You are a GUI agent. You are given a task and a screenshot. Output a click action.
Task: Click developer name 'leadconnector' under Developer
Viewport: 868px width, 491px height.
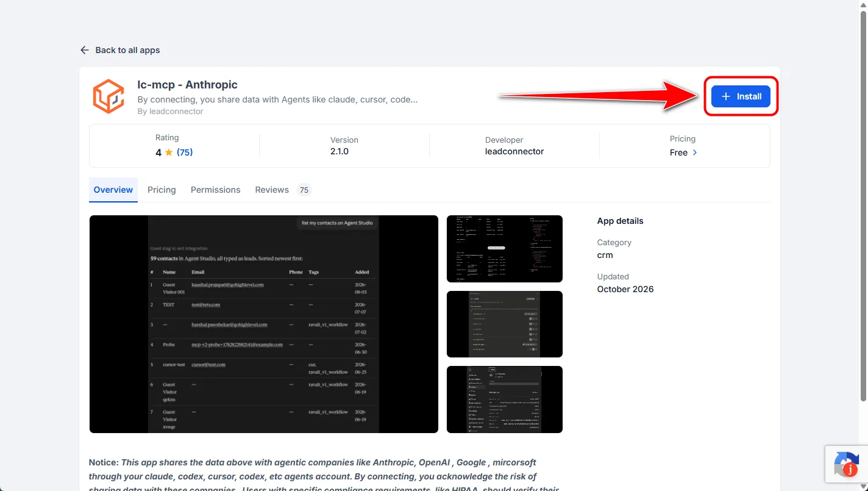click(x=514, y=151)
